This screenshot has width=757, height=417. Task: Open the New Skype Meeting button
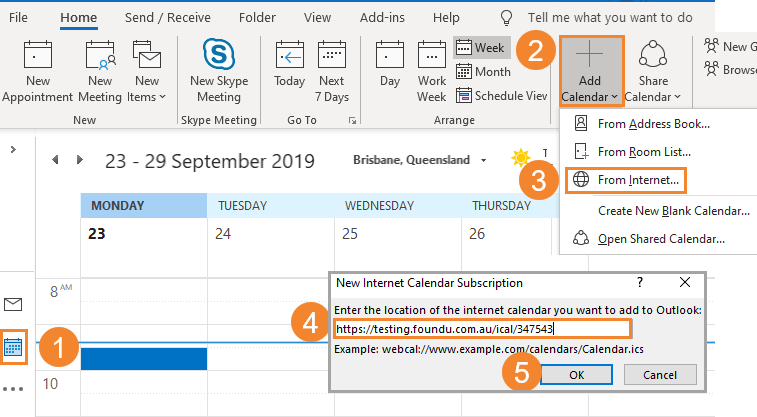[217, 70]
